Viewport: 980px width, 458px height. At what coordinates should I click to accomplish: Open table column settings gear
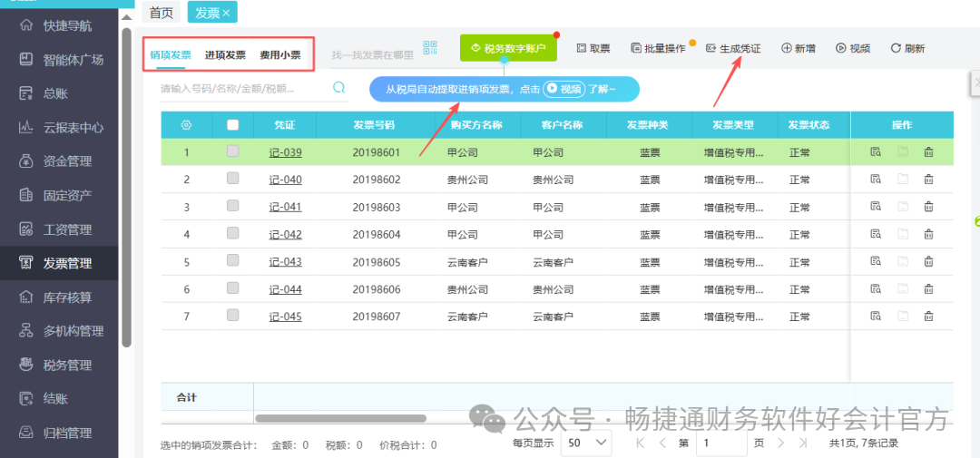coord(186,125)
